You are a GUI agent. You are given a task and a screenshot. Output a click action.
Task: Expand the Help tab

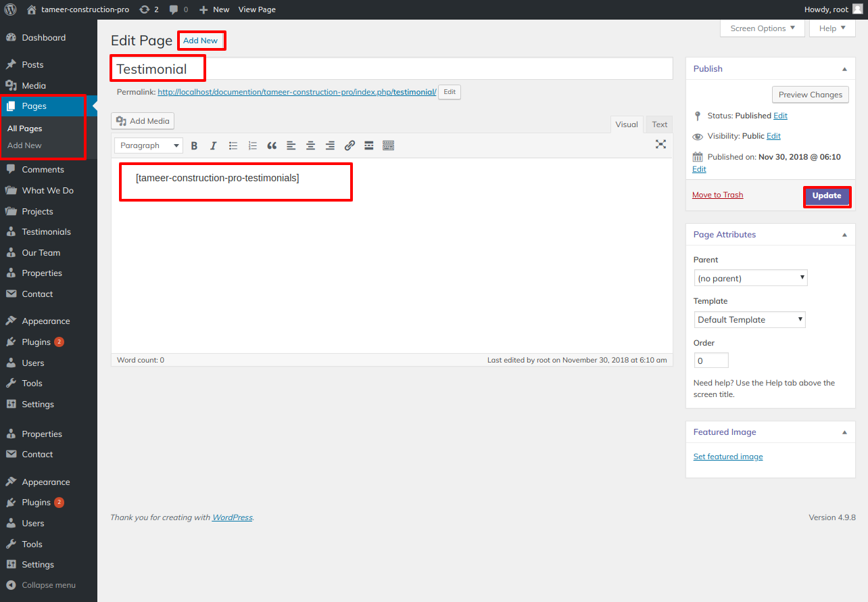tap(832, 28)
